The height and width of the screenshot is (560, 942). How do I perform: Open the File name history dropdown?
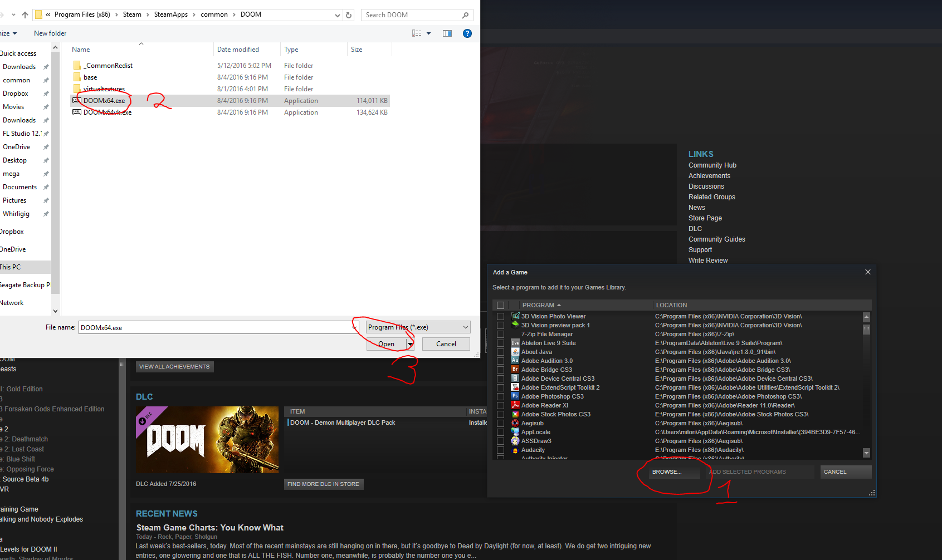(x=355, y=327)
